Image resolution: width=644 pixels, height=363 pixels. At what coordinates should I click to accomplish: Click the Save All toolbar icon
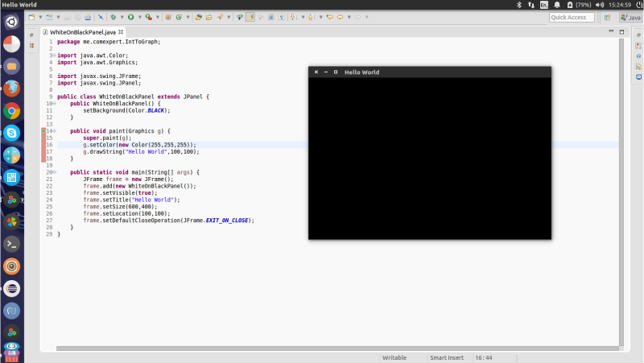[77, 17]
